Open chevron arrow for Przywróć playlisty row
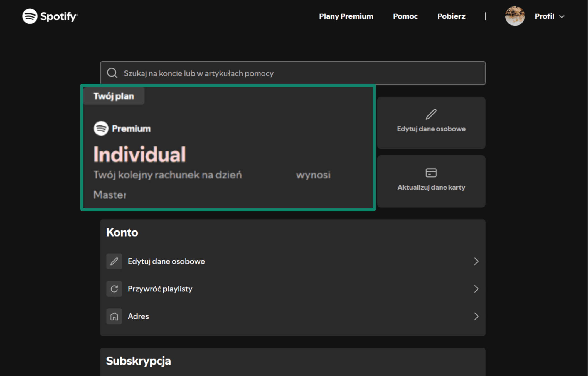 pyautogui.click(x=476, y=289)
